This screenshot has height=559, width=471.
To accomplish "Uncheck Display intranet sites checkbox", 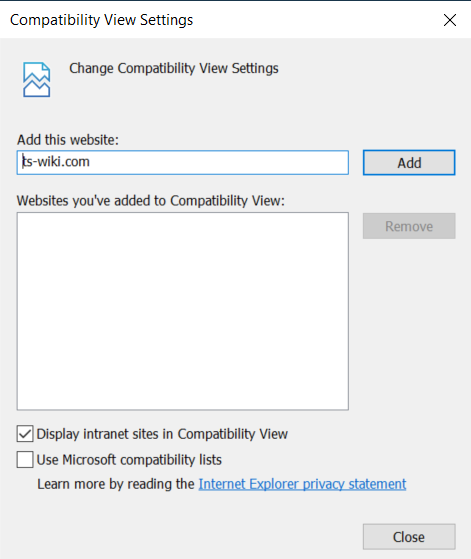I will pyautogui.click(x=25, y=434).
